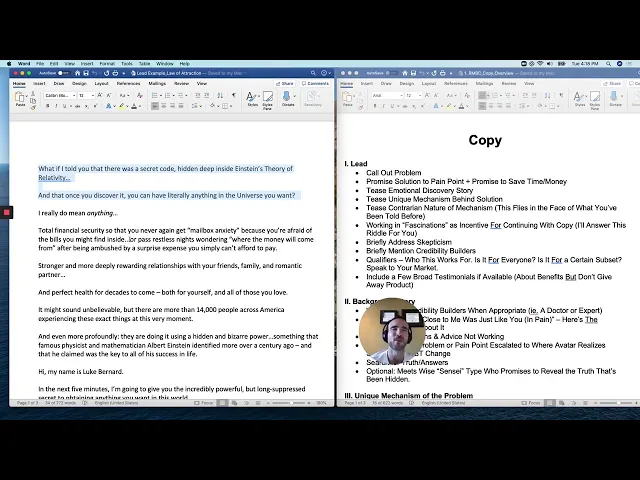Click Save icon in Lead Example title bar

[86, 73]
